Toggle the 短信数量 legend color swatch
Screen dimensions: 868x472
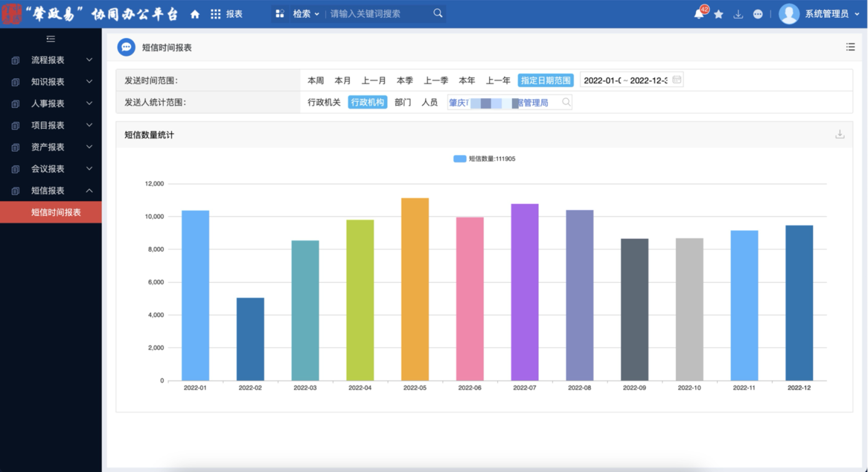[x=459, y=159]
